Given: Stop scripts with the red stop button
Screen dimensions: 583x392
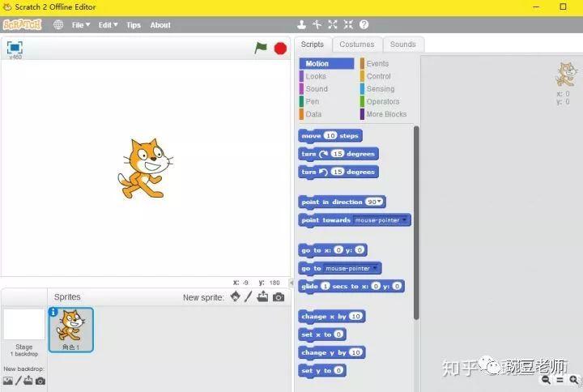Looking at the screenshot, I should (280, 49).
